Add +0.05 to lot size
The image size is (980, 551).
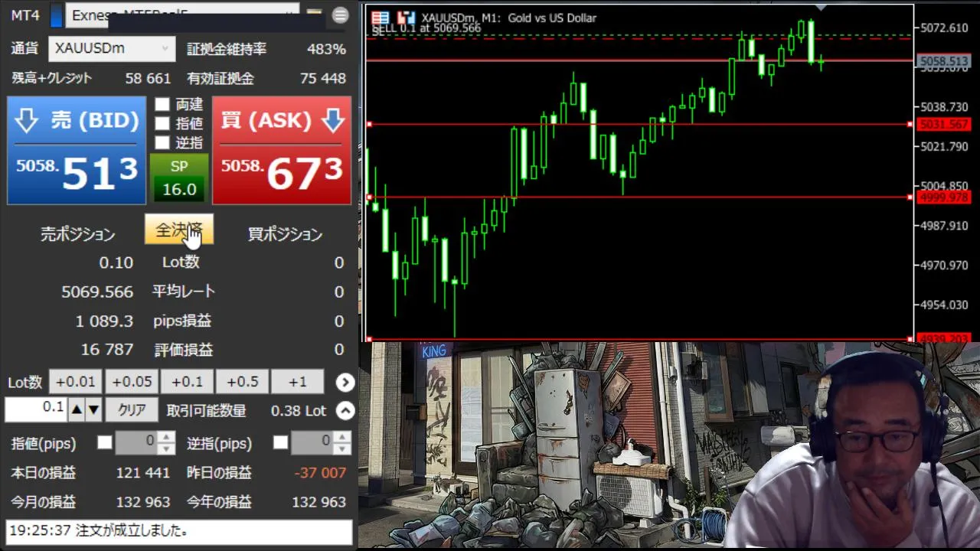pos(131,382)
